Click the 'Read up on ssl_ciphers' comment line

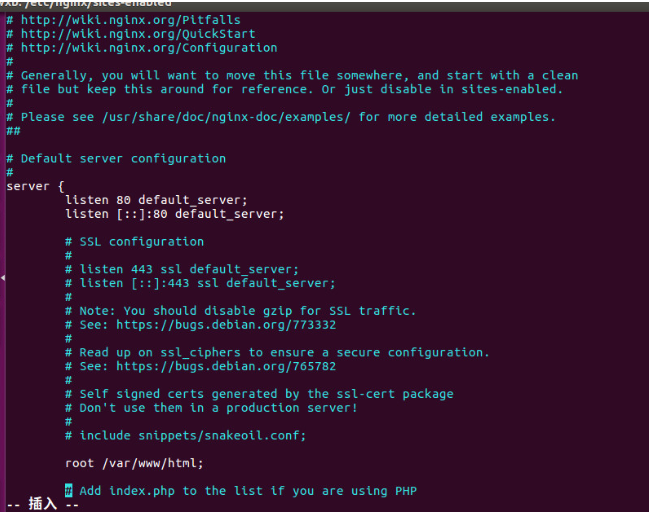point(284,352)
